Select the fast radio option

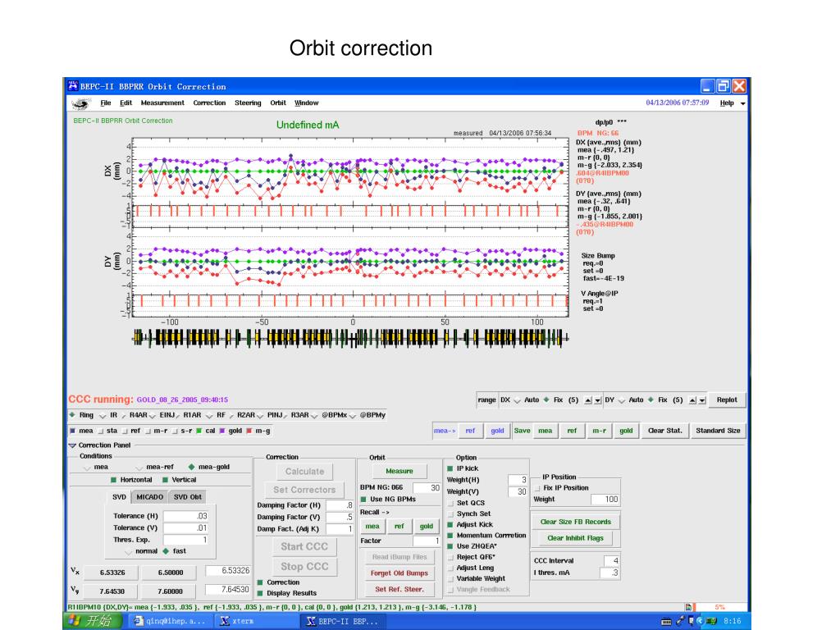(x=166, y=550)
